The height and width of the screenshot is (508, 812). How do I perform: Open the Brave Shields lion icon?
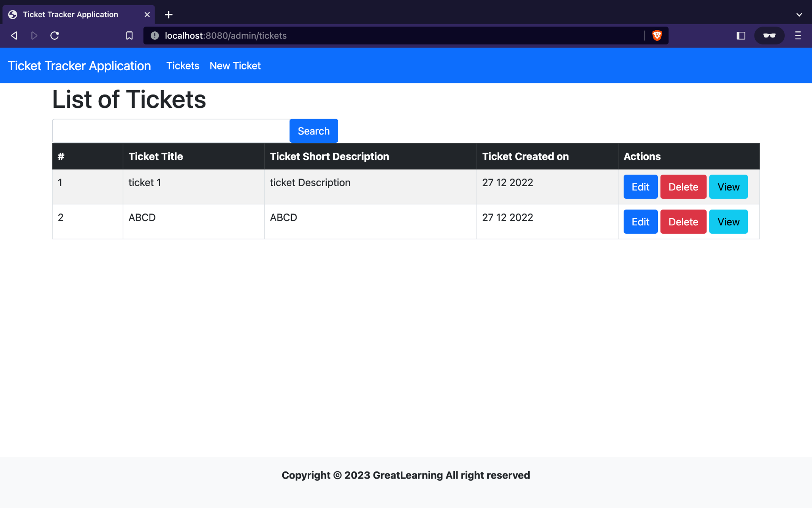coord(657,36)
